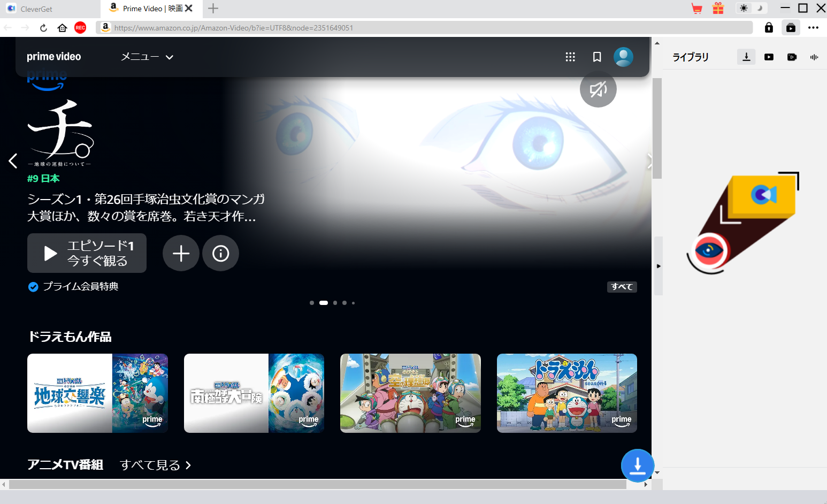Screen dimensions: 827x504
Task: Go forward to next page
Action: coord(25,28)
